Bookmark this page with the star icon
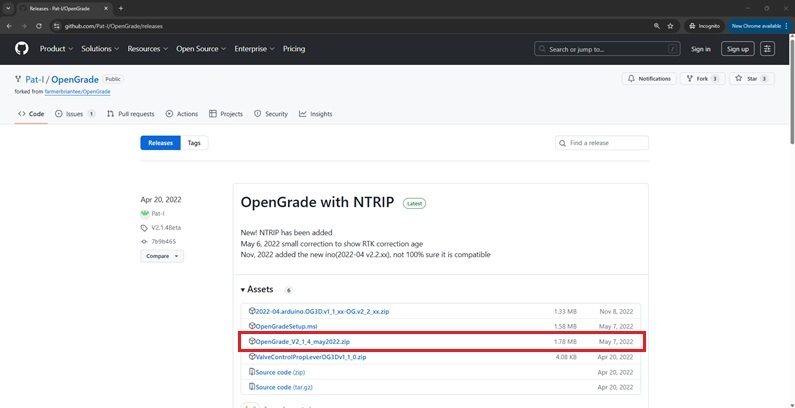Viewport: 795px width, 408px height. (670, 25)
